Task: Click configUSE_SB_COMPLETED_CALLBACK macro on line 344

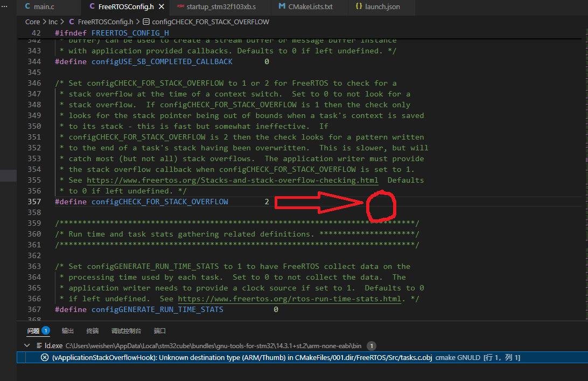Action: point(162,61)
